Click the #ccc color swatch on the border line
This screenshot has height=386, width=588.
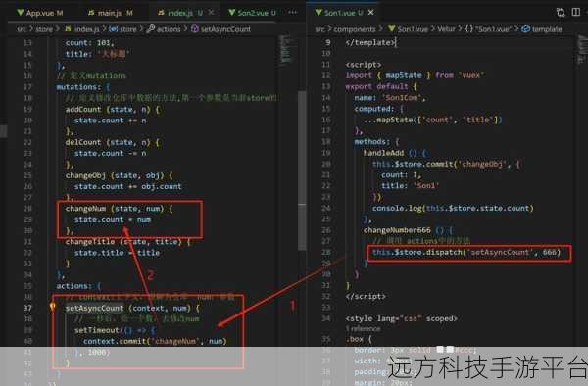click(450, 350)
